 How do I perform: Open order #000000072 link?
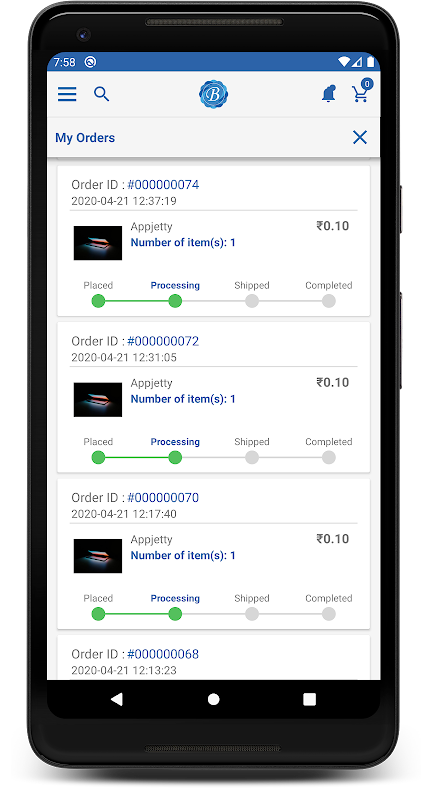coord(163,341)
